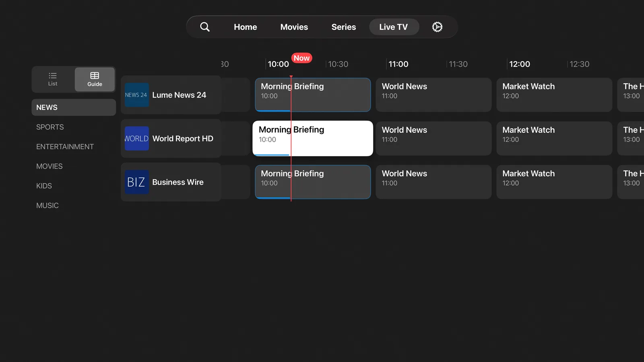Click progress bar under World Report HD Morning Briefing
The image size is (644, 362).
[272, 155]
